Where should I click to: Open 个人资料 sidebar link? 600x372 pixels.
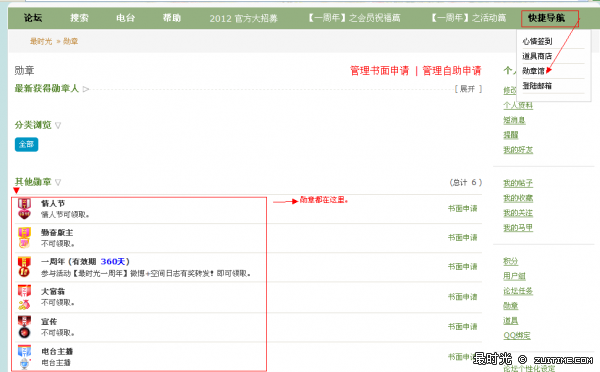(x=518, y=105)
